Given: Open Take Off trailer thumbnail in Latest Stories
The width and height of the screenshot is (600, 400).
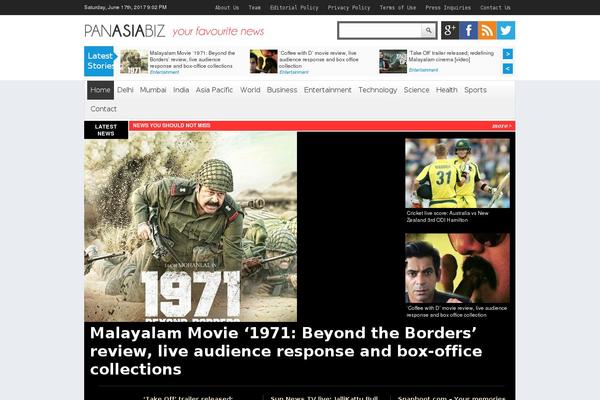Looking at the screenshot, I should pos(393,61).
